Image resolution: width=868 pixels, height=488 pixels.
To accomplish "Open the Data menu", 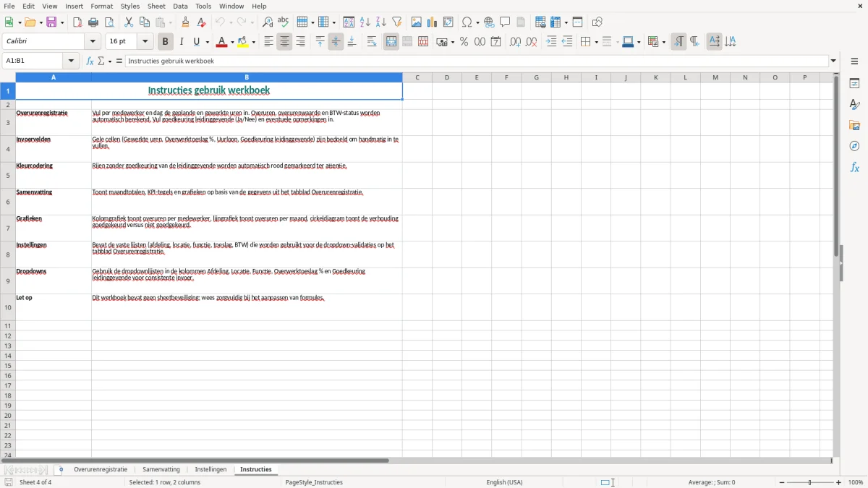I will point(180,6).
